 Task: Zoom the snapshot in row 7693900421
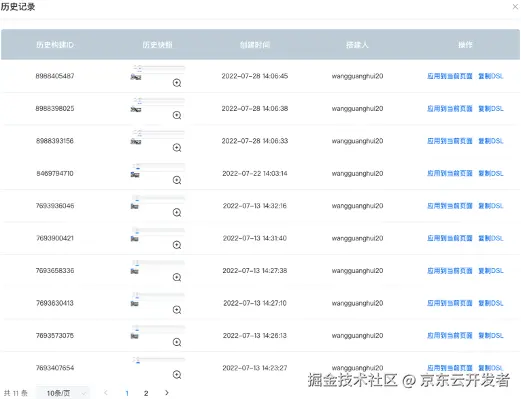click(177, 245)
